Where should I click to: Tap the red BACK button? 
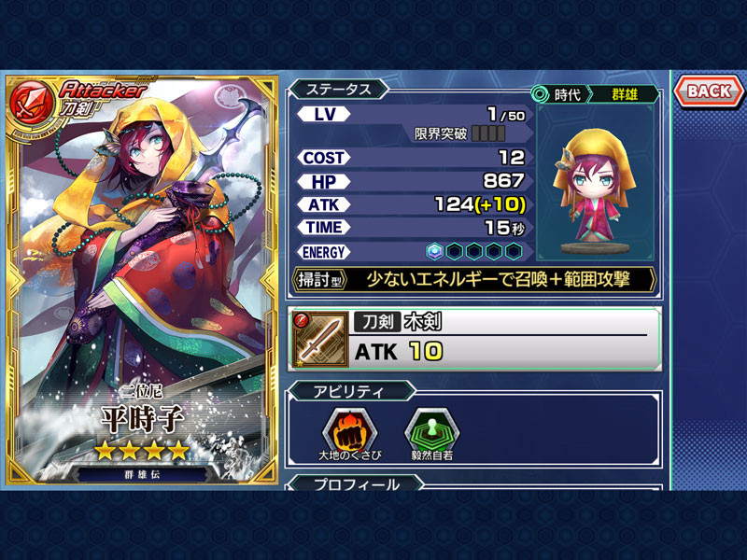click(x=709, y=91)
